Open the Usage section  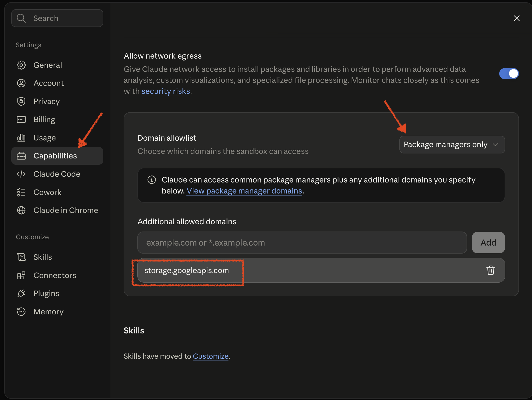pyautogui.click(x=57, y=138)
